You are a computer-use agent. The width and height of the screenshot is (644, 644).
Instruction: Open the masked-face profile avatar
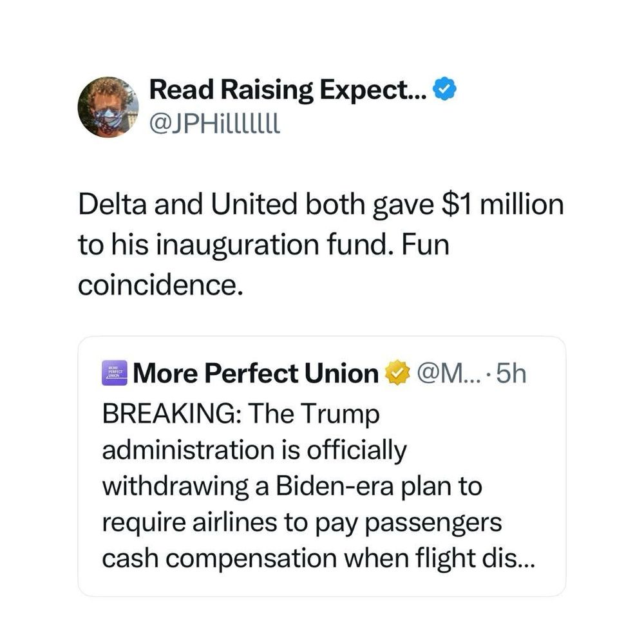click(x=108, y=107)
